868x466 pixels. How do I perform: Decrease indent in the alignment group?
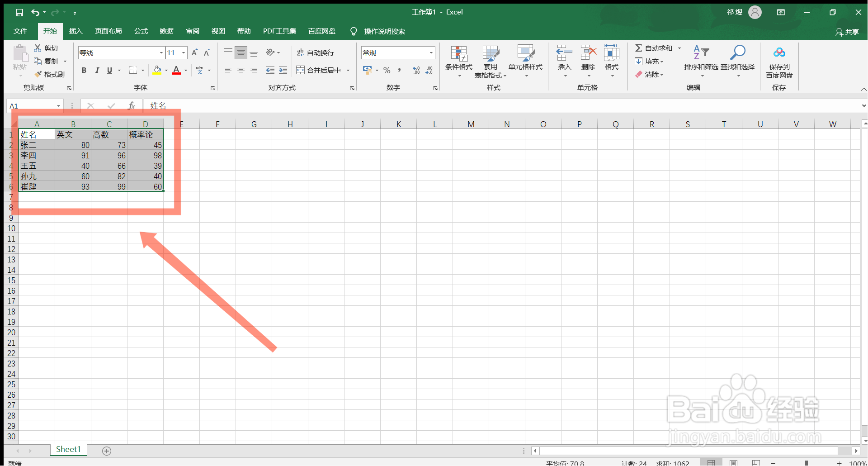click(270, 70)
